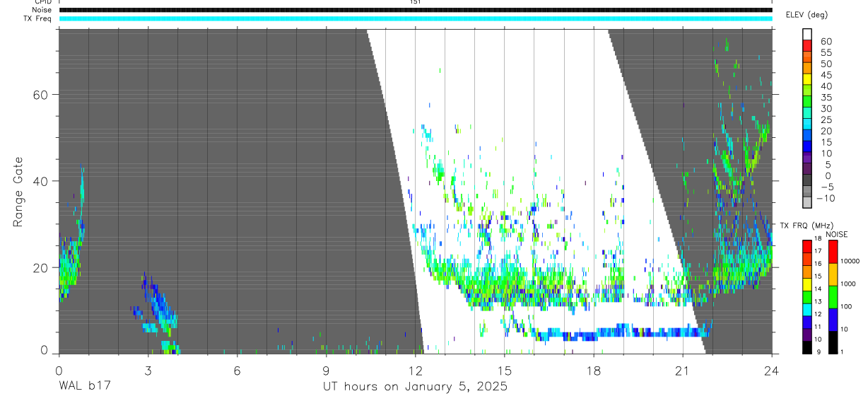Click the "-10" label on the ELEV scale

click(824, 198)
